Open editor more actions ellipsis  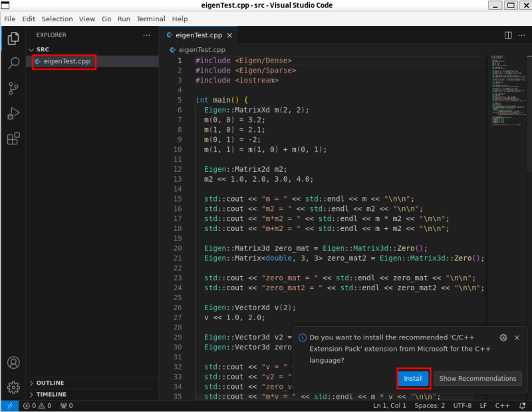[x=521, y=35]
